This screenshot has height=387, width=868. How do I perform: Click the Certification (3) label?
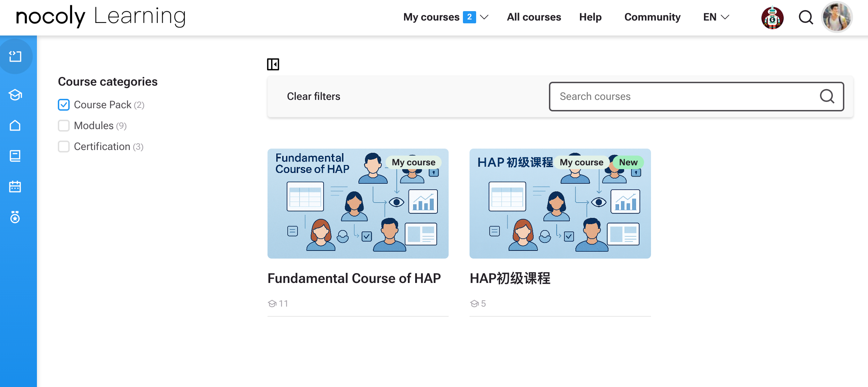point(109,147)
